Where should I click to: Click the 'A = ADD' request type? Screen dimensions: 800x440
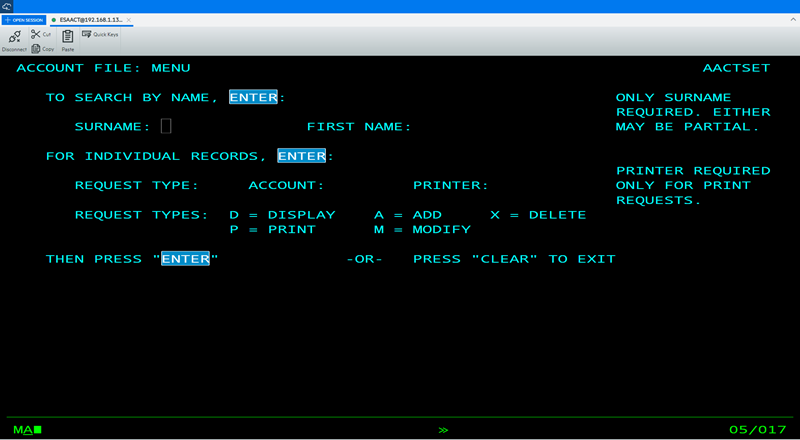pos(408,215)
